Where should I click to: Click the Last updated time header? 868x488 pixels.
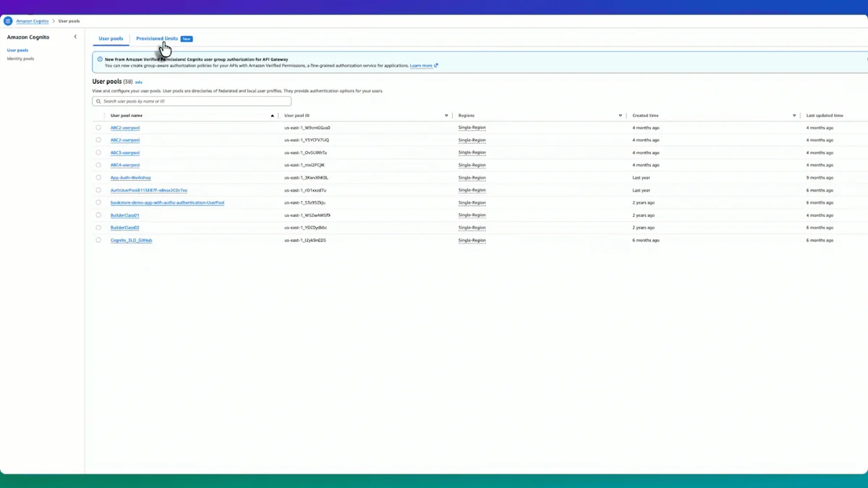[825, 116]
